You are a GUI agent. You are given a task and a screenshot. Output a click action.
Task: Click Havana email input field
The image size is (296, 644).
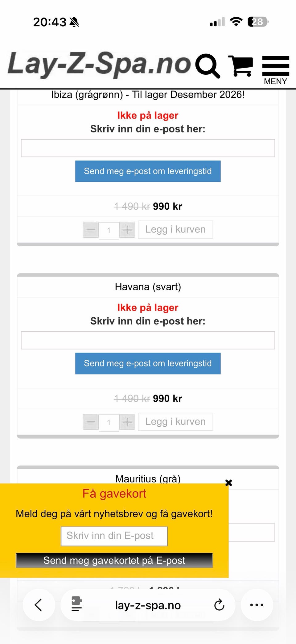click(148, 340)
